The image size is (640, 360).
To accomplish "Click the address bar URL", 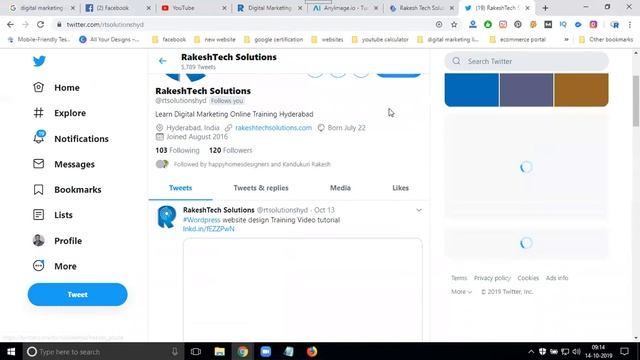I will pos(105,24).
